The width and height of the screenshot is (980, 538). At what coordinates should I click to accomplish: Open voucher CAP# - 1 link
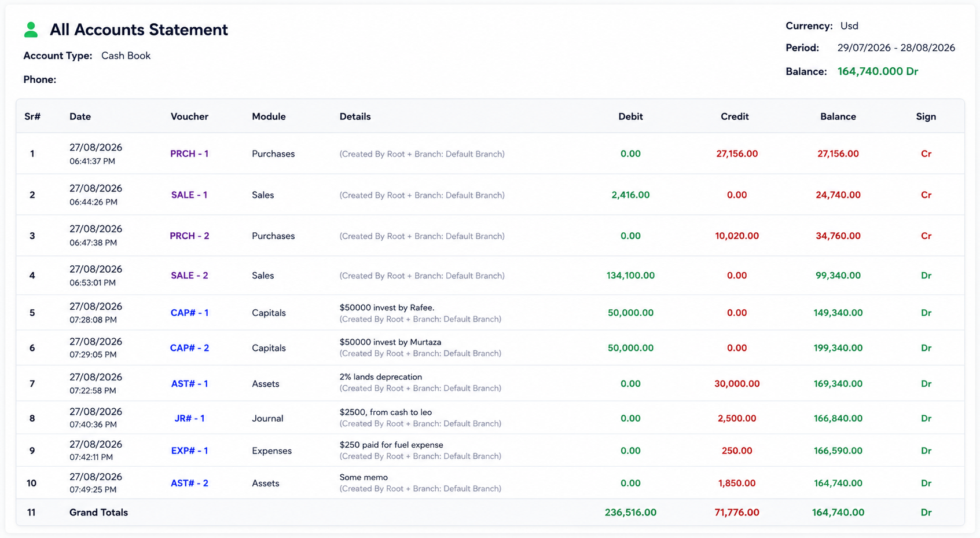point(189,312)
